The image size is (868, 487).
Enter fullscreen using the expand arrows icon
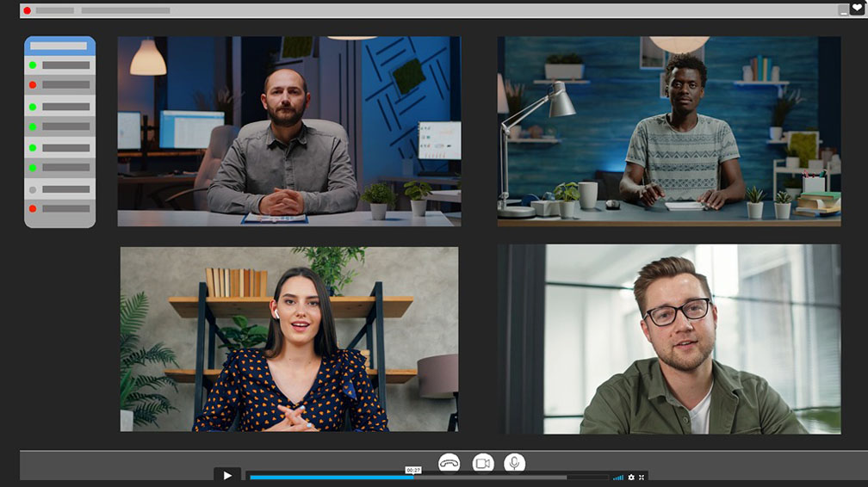[x=642, y=477]
